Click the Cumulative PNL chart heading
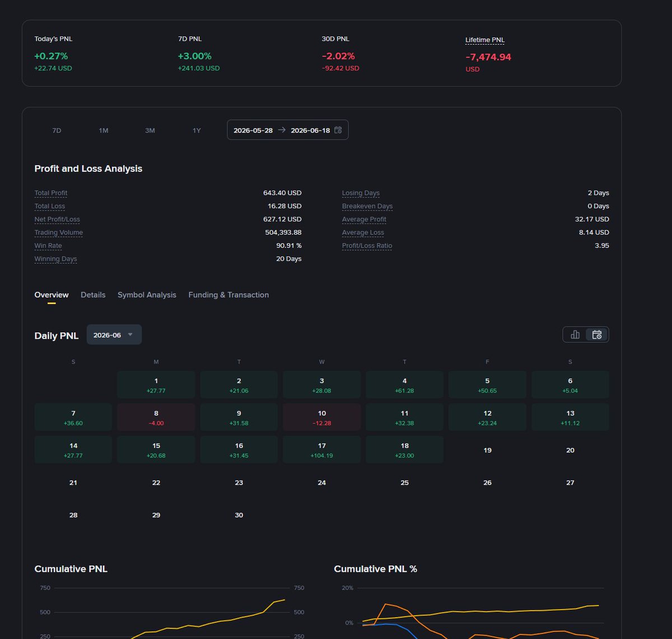The image size is (672, 639). point(71,569)
